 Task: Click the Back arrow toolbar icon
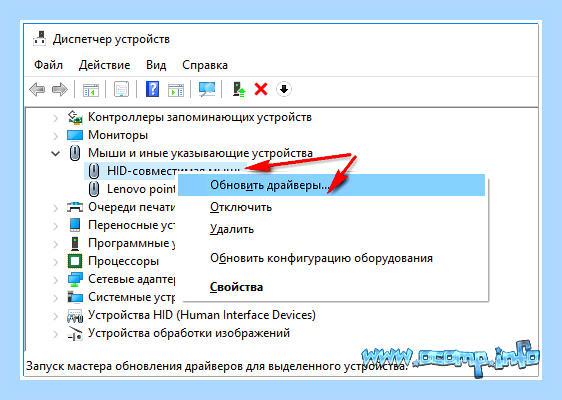pos(37,89)
